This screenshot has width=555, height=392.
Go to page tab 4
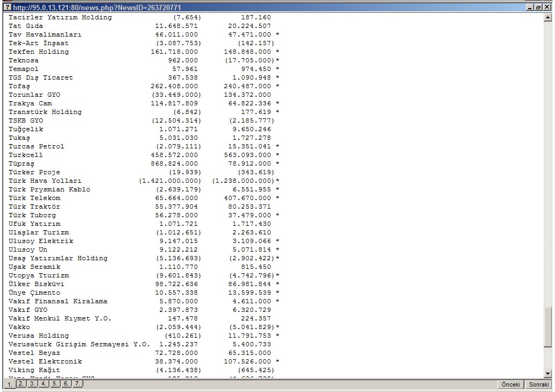point(44,383)
